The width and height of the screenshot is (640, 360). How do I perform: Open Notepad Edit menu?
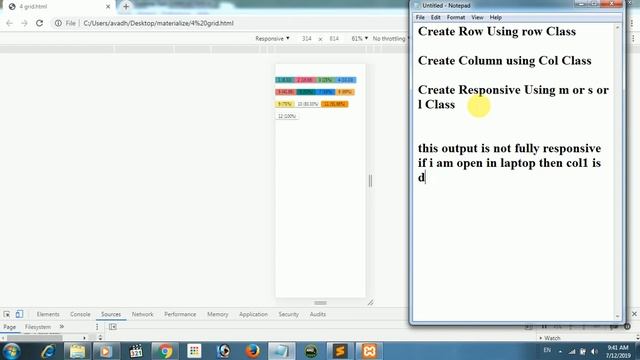pos(436,18)
